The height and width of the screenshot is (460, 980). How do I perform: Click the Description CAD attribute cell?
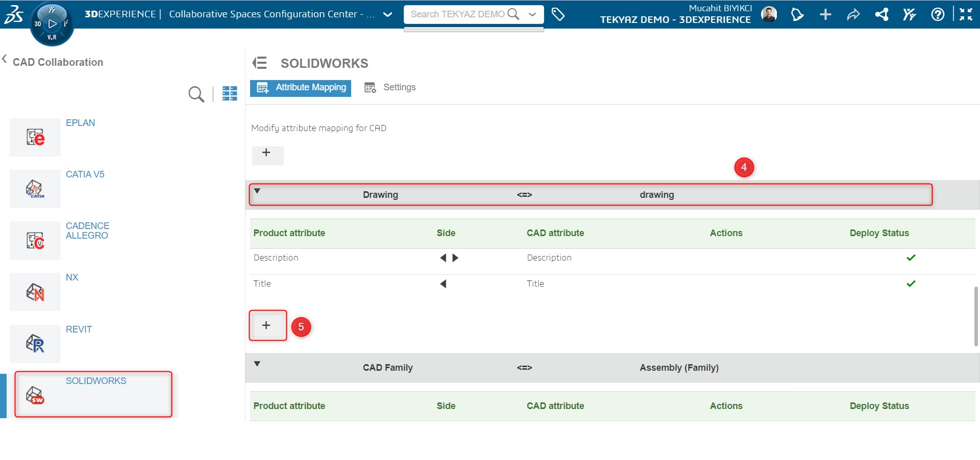point(549,258)
